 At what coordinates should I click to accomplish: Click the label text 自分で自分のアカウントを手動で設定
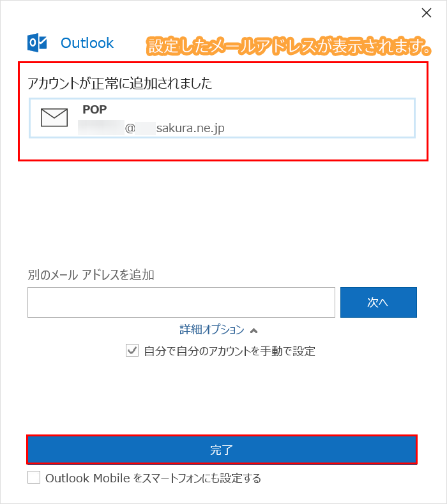tap(229, 351)
